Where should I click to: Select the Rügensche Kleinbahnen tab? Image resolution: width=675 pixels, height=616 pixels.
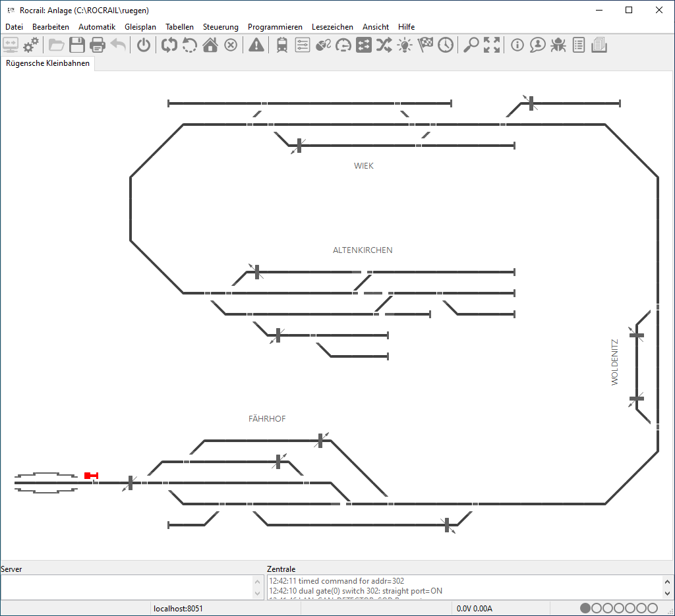point(47,63)
